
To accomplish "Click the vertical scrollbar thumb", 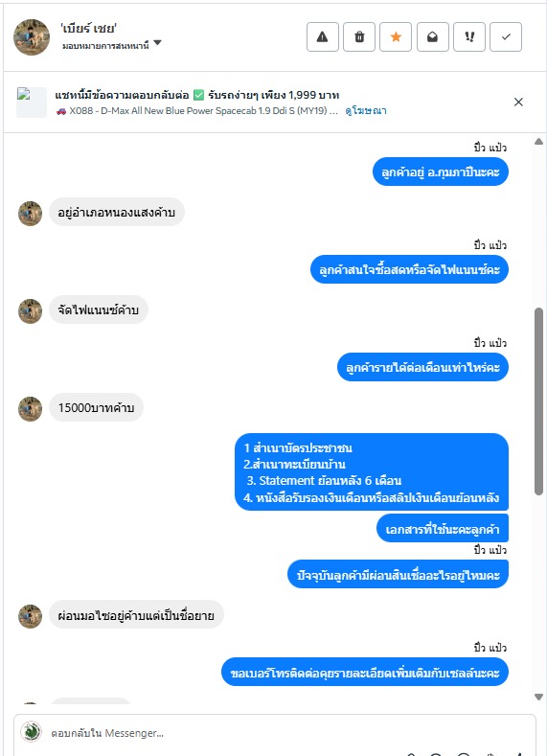I will [538, 401].
